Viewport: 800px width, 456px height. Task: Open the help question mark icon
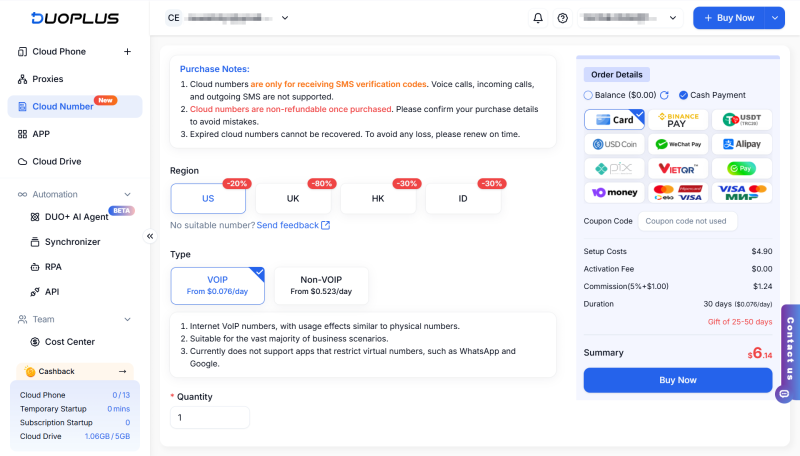563,18
